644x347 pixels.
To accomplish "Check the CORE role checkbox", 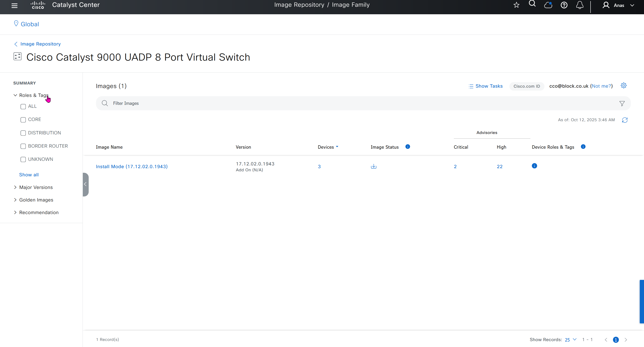I will coord(23,120).
